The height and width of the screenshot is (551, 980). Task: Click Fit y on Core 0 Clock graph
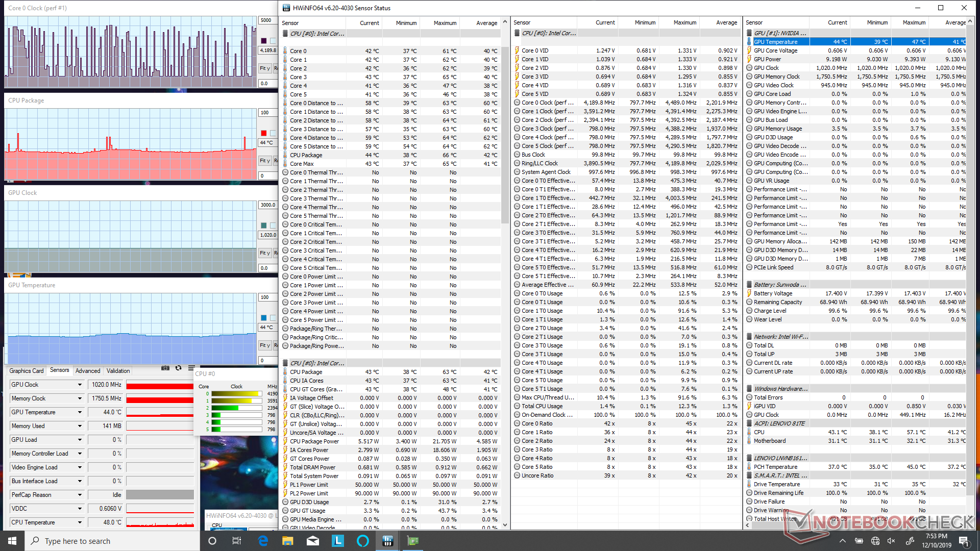[264, 68]
